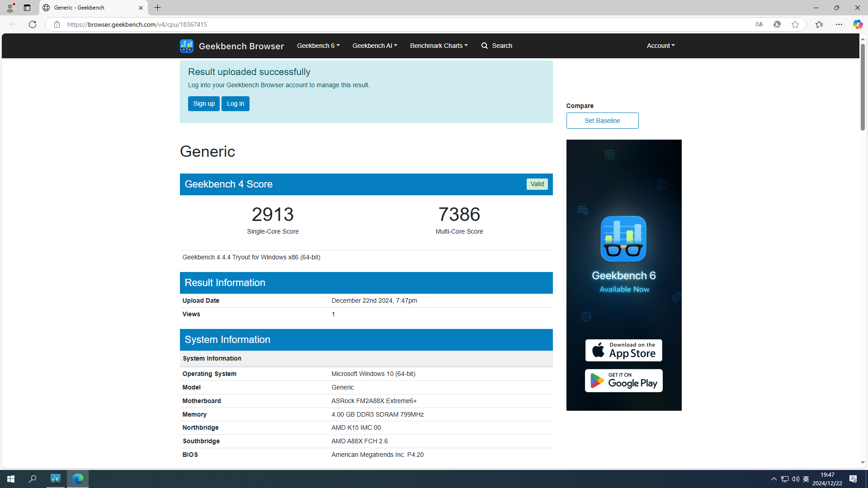This screenshot has width=868, height=488.
Task: Click the Log in button
Action: [x=236, y=103]
